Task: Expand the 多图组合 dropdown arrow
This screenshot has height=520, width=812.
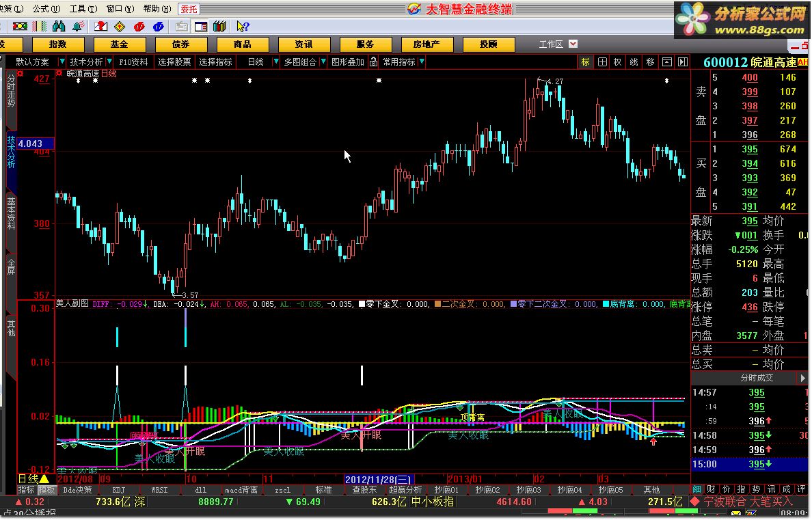Action: 323,62
